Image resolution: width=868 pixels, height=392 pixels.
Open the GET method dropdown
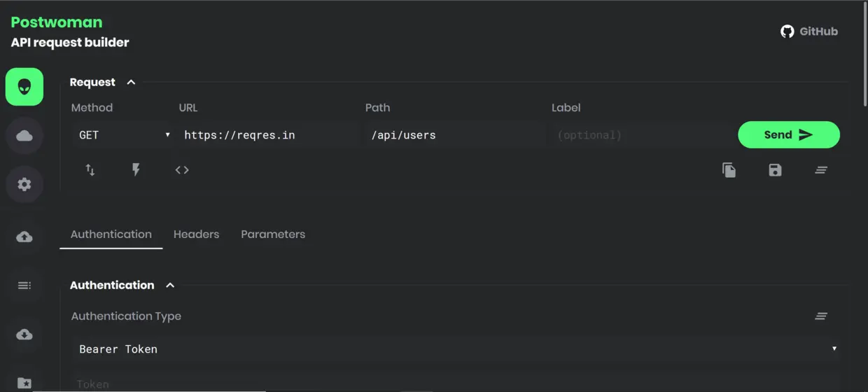pyautogui.click(x=123, y=135)
